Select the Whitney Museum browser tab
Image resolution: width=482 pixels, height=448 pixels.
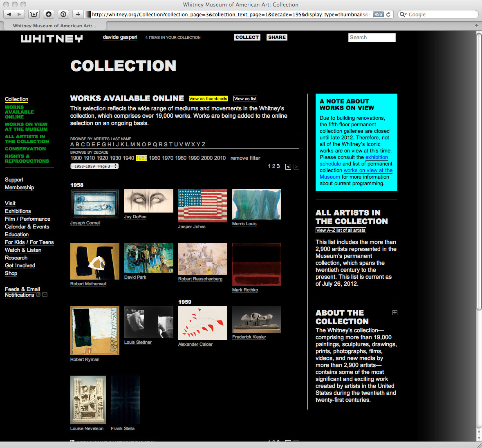click(54, 26)
